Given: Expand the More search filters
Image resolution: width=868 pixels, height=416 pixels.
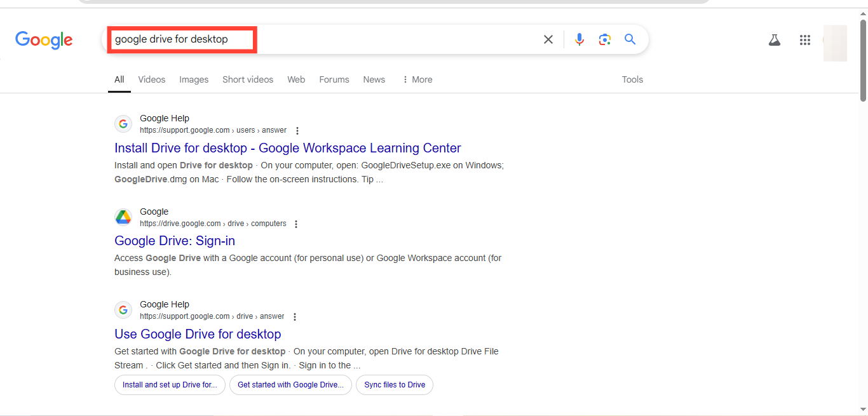Looking at the screenshot, I should [417, 79].
